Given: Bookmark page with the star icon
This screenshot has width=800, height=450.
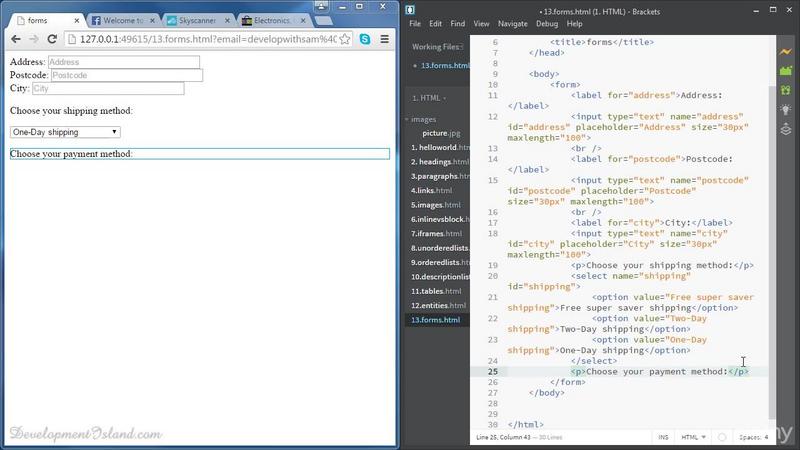Looking at the screenshot, I should point(345,39).
